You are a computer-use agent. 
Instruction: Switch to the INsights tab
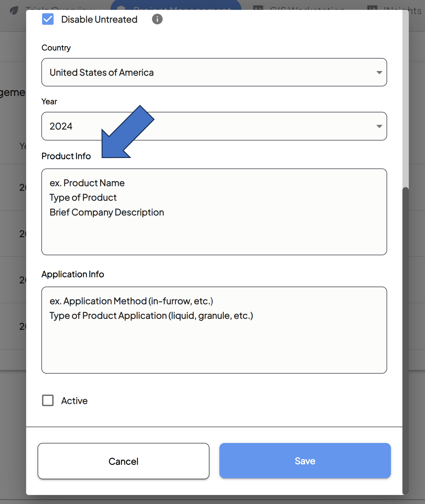point(403,9)
